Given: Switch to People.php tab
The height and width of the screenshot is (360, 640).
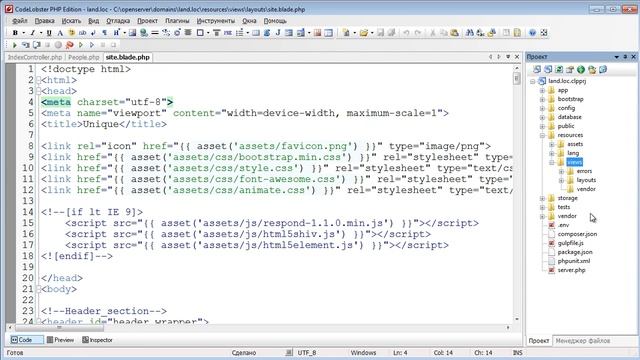Looking at the screenshot, I should coord(84,58).
